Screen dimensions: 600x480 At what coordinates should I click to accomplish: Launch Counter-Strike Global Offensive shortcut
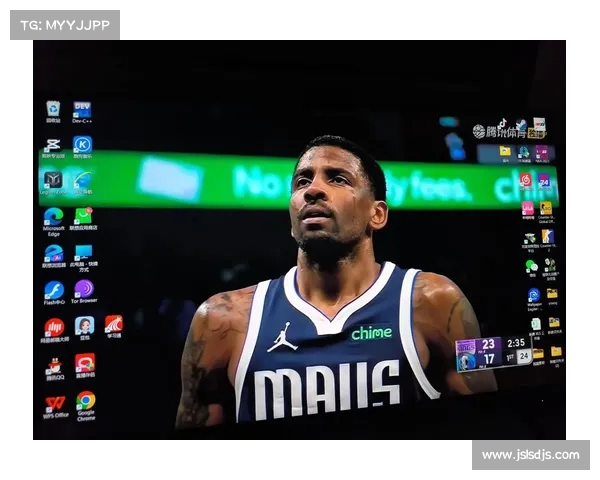pyautogui.click(x=547, y=208)
